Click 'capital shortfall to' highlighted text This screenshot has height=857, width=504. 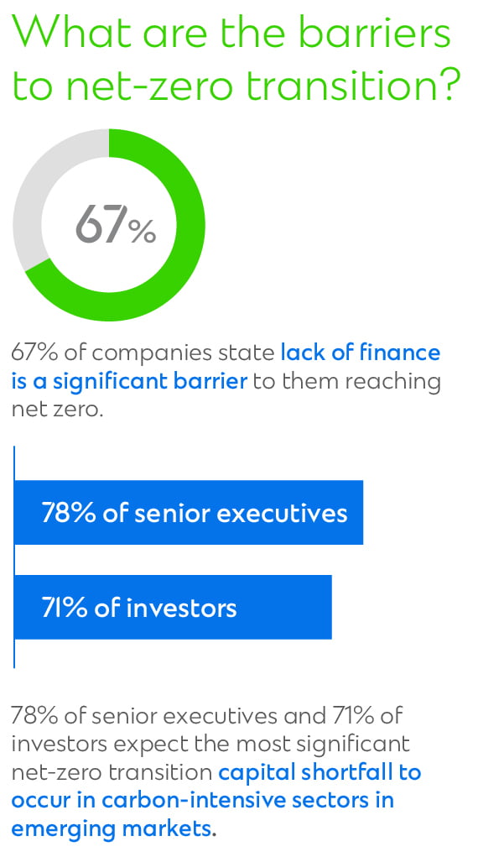[320, 772]
